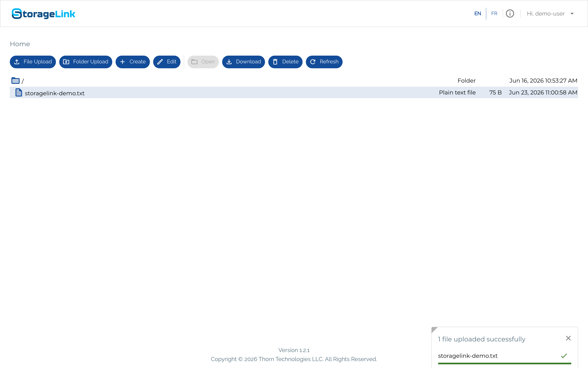
Task: Switch language to EN
Action: tap(478, 14)
